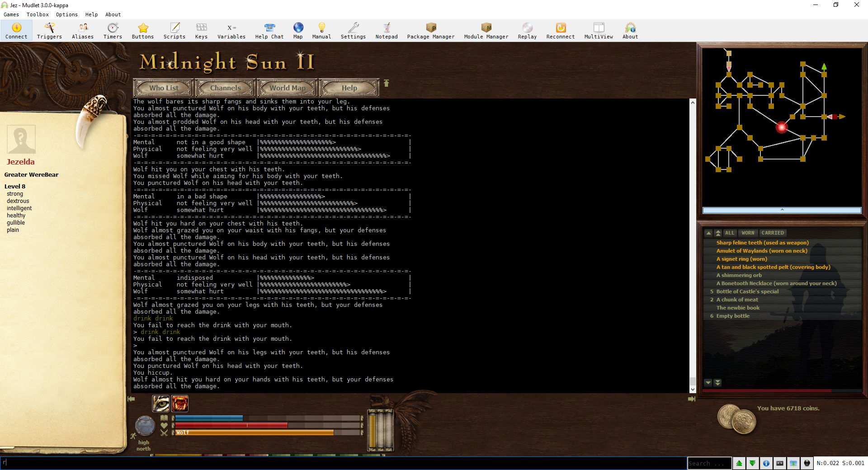Click the up arrow beside the Help button
The height and width of the screenshot is (470, 868).
click(386, 83)
